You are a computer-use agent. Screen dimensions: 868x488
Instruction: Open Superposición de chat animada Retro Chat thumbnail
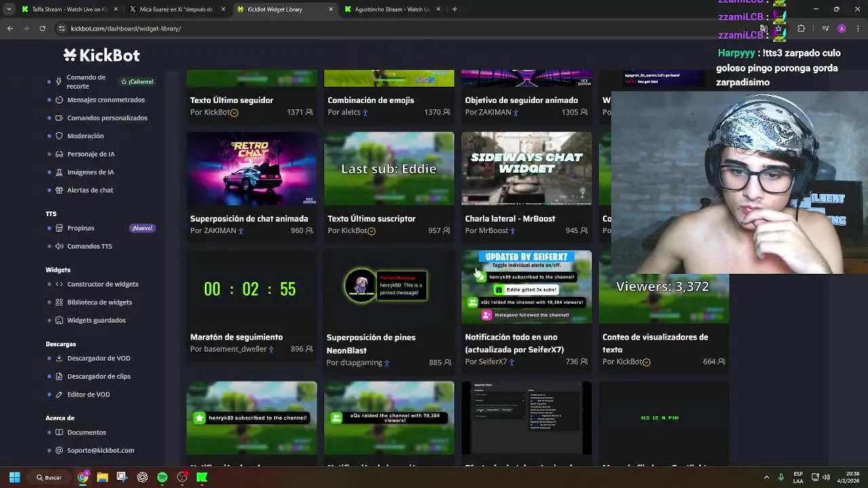click(x=252, y=169)
